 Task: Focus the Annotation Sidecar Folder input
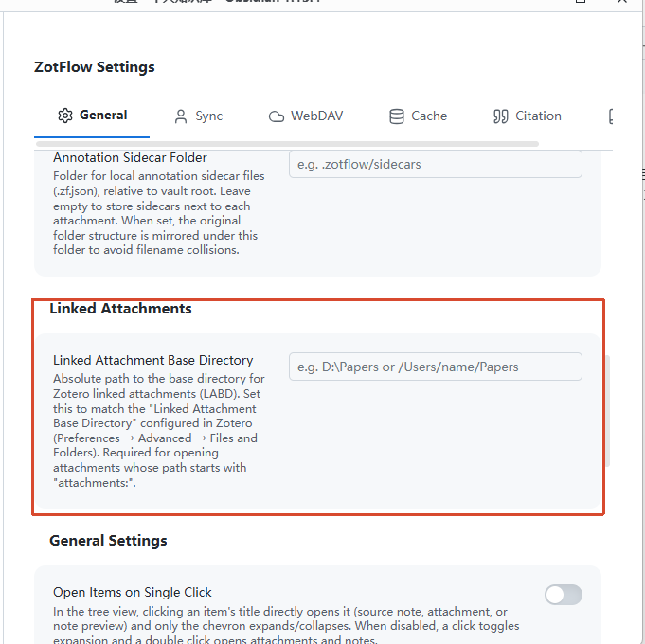tap(436, 164)
